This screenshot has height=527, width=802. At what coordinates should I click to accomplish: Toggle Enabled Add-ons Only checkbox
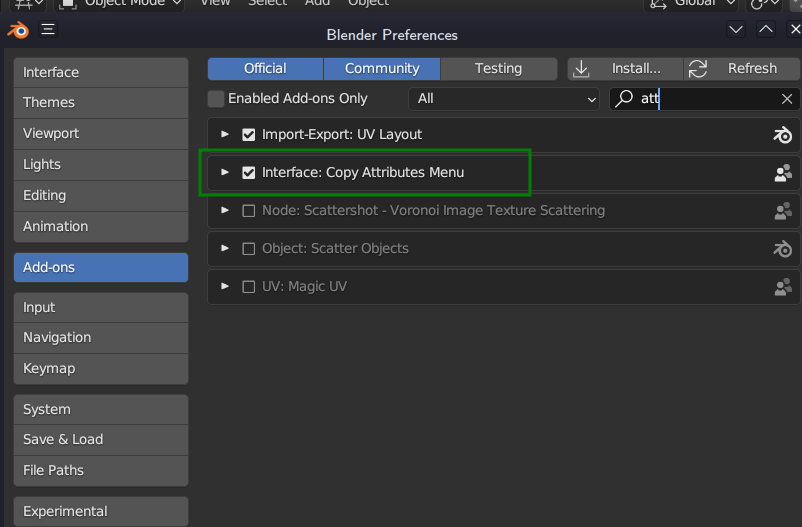pyautogui.click(x=216, y=99)
